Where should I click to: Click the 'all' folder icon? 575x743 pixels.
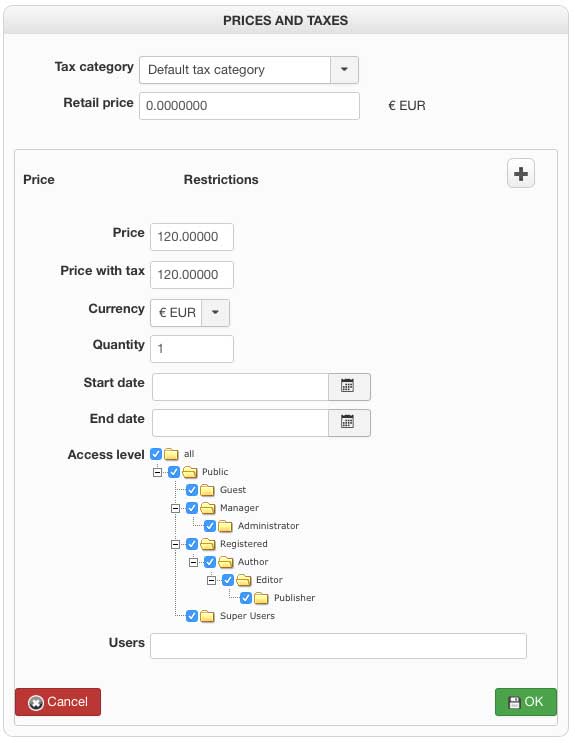[171, 454]
